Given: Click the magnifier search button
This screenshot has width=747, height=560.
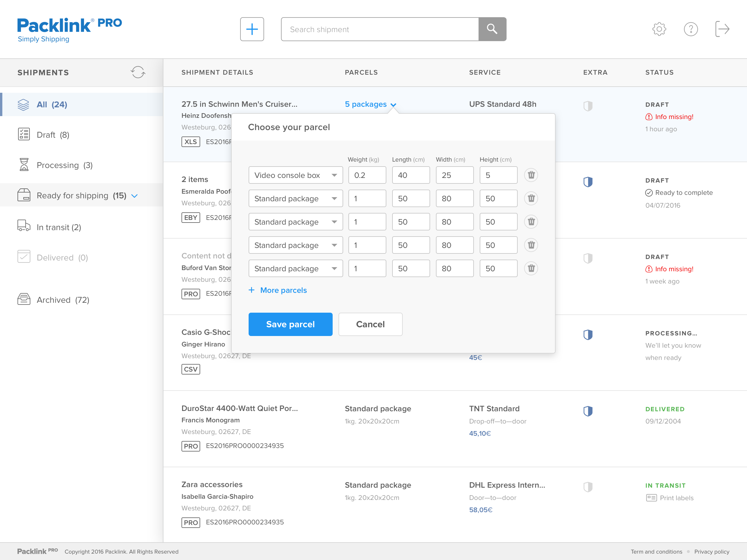Looking at the screenshot, I should 492,29.
